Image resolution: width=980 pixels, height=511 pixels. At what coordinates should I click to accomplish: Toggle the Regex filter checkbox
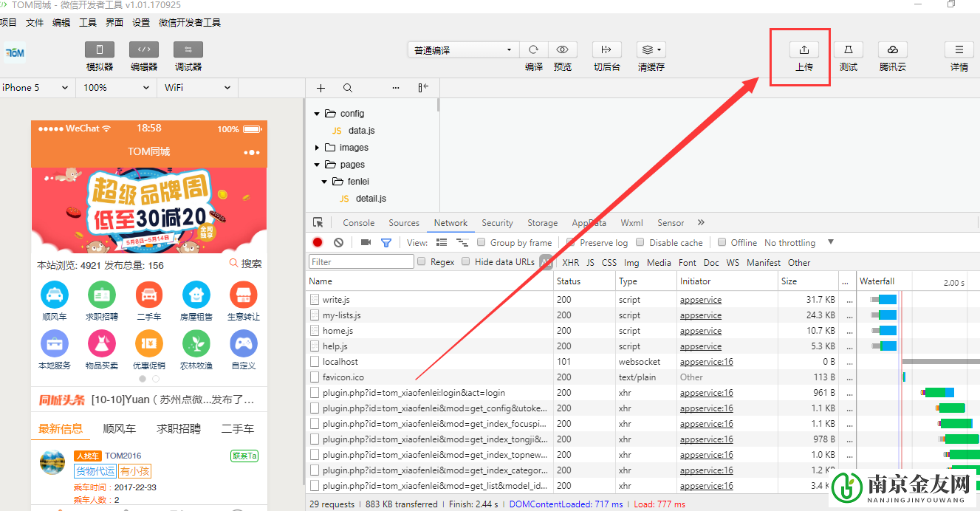pyautogui.click(x=422, y=261)
